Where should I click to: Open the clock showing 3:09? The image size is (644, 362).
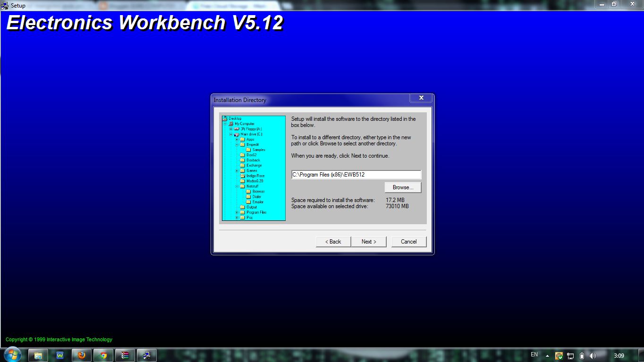click(619, 355)
